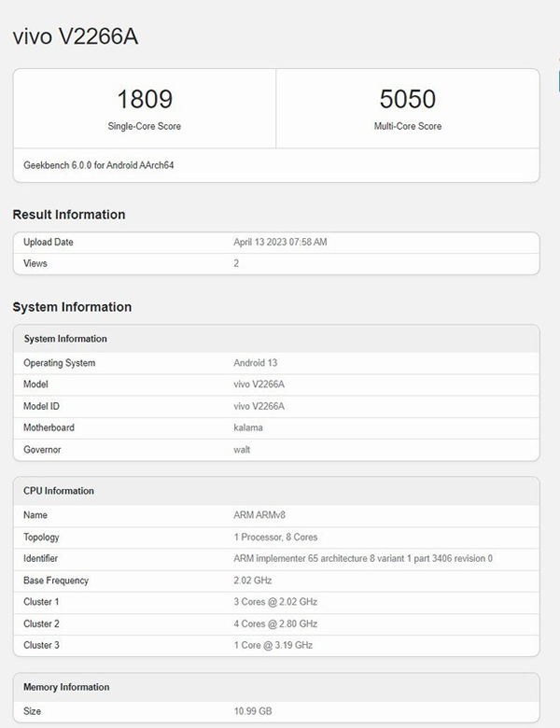Click the Model ID value vivo V2266A
Screen dimensions: 560x728
[259, 406]
